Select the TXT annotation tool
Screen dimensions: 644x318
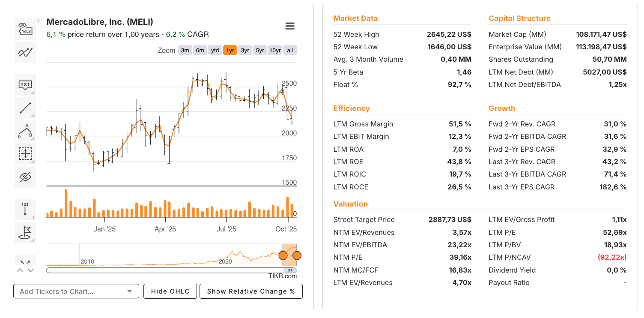click(25, 85)
